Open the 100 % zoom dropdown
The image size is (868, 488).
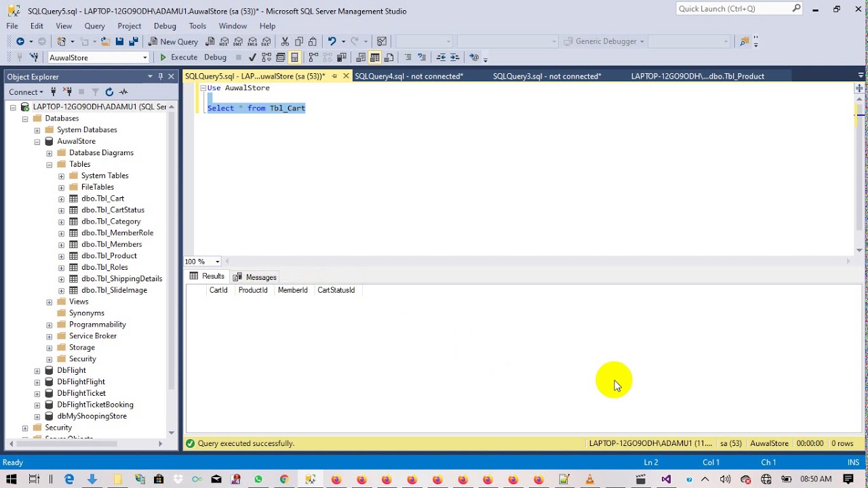click(x=217, y=262)
